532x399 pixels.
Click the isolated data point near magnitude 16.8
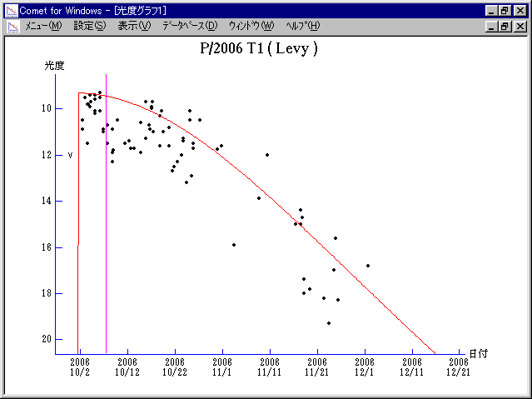coord(368,266)
